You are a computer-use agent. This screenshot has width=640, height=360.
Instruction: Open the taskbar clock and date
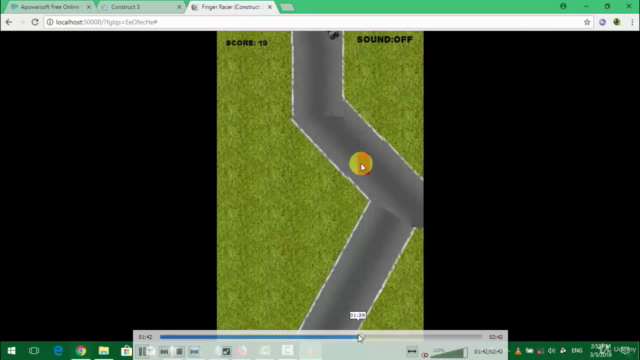pos(600,351)
